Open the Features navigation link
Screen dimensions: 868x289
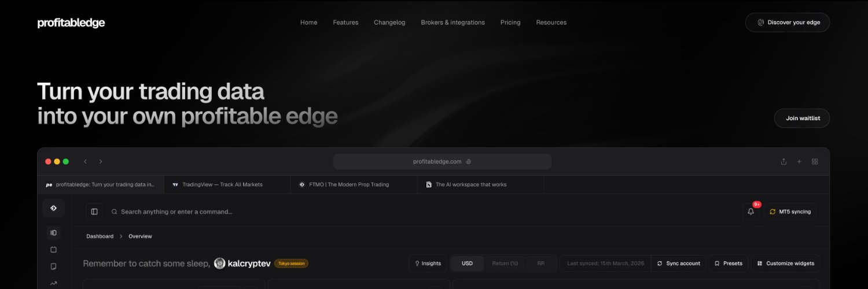tap(345, 23)
